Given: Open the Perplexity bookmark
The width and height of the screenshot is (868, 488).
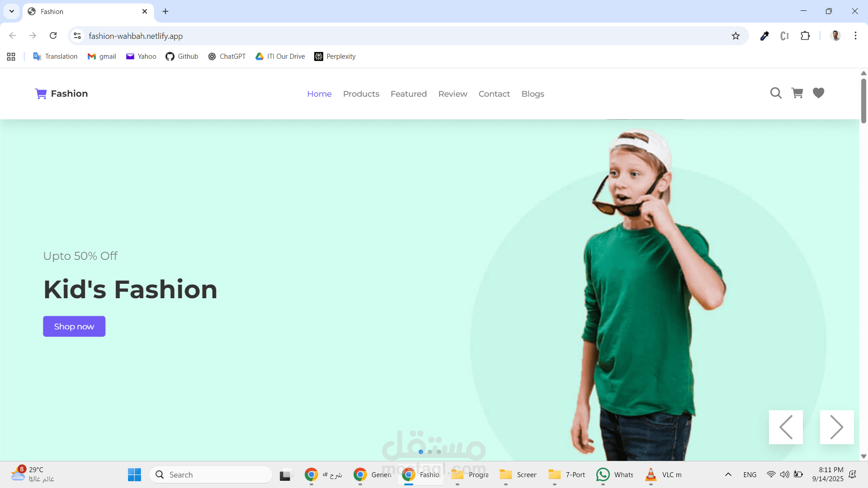Looking at the screenshot, I should pyautogui.click(x=335, y=56).
